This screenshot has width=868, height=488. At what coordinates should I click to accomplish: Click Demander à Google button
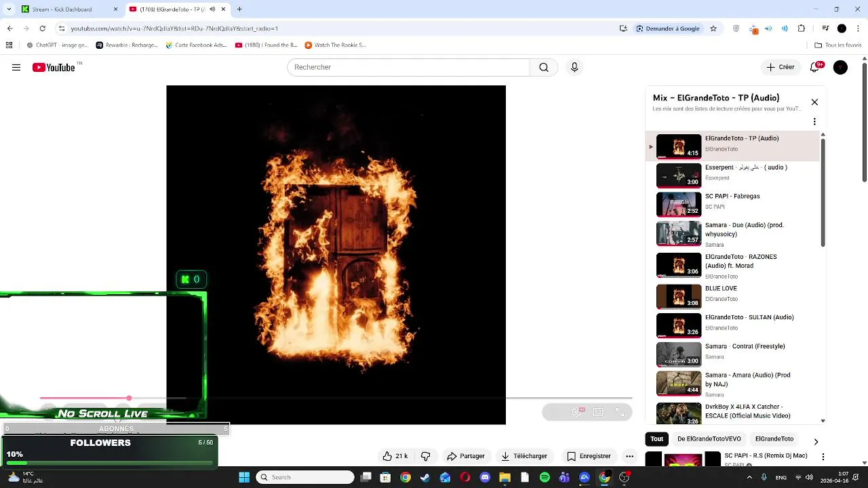click(668, 28)
